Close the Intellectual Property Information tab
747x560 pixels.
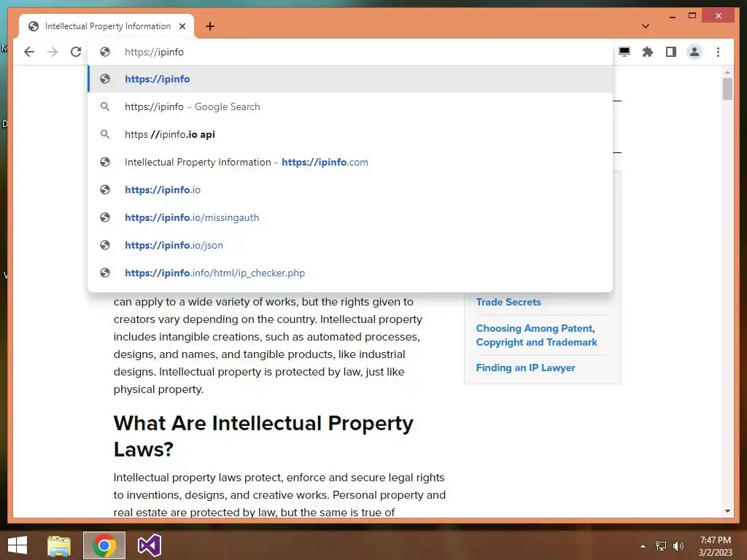coord(182,26)
